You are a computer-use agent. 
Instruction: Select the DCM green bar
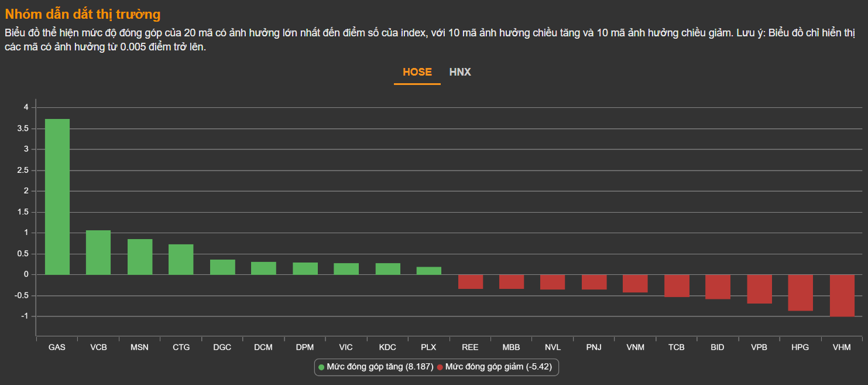point(263,268)
